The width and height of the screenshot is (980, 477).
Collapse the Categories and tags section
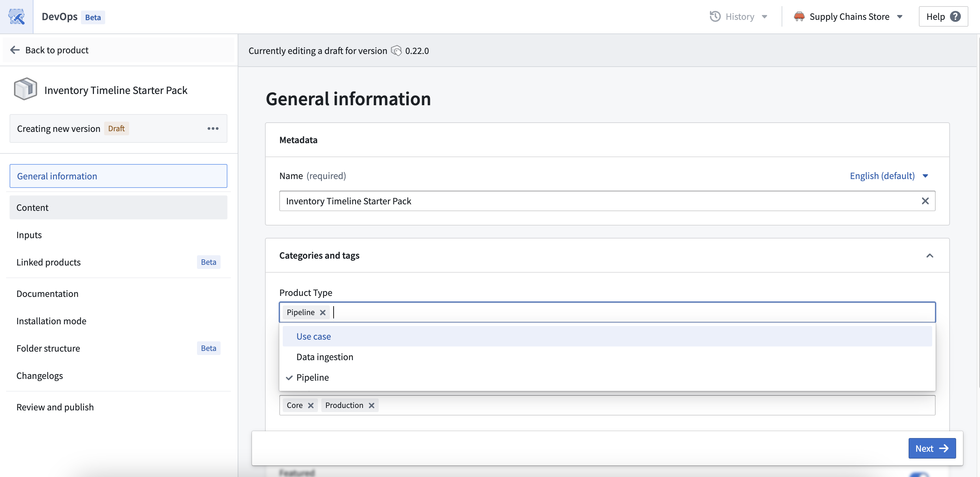coord(929,256)
